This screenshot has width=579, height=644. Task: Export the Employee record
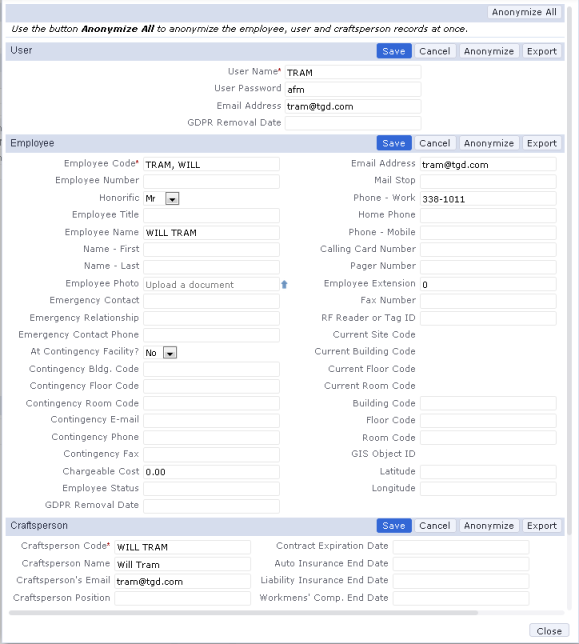(x=542, y=143)
